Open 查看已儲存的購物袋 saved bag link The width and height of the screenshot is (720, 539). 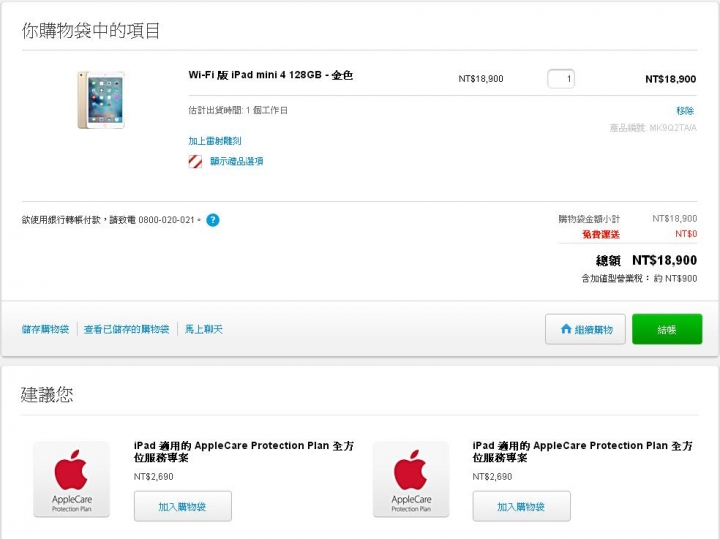pyautogui.click(x=126, y=329)
